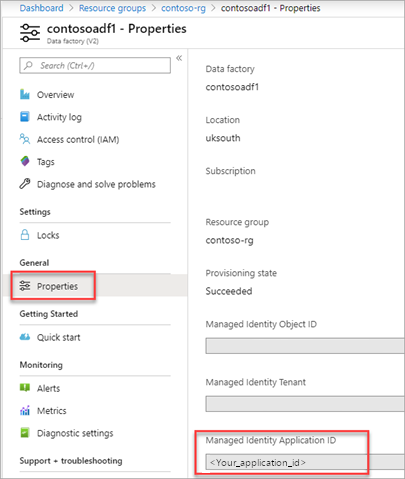
Task: Click the Managed Identity Tenant field
Action: click(305, 404)
